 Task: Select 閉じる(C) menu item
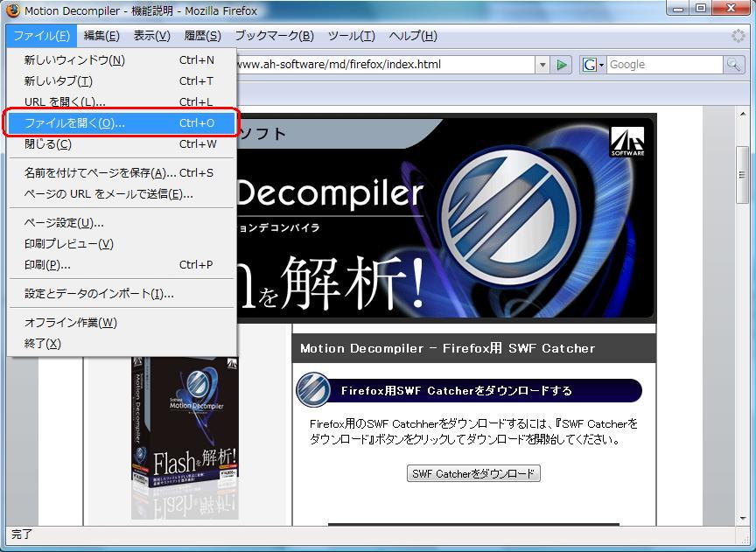(122, 144)
